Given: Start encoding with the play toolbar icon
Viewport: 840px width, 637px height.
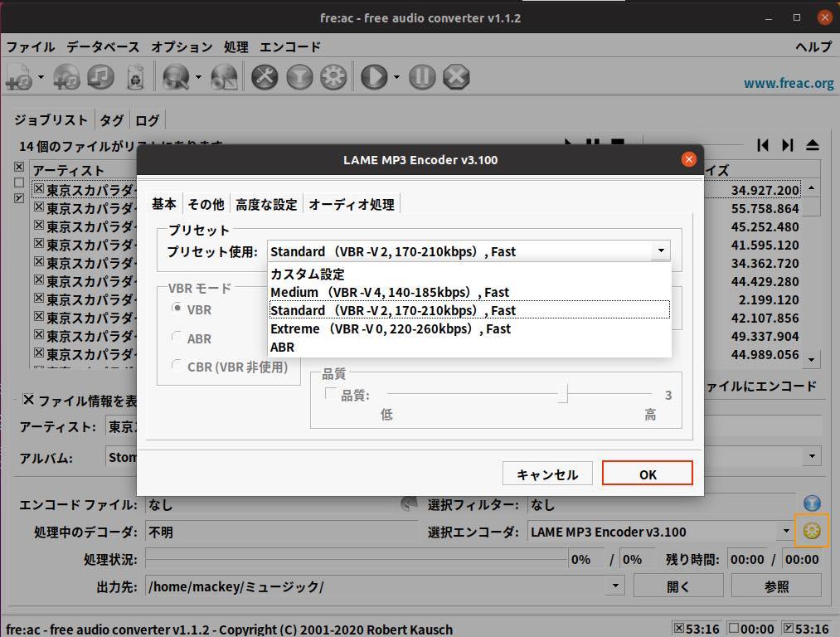Looking at the screenshot, I should coord(375,77).
